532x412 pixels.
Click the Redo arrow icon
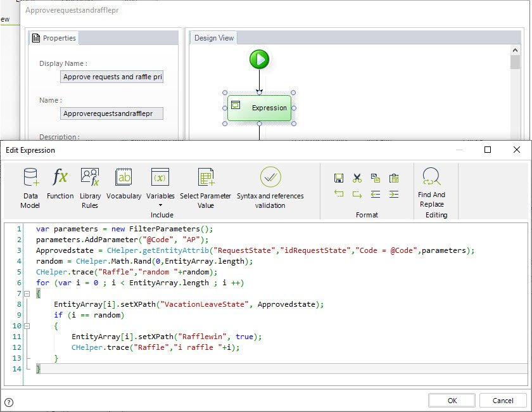click(357, 194)
